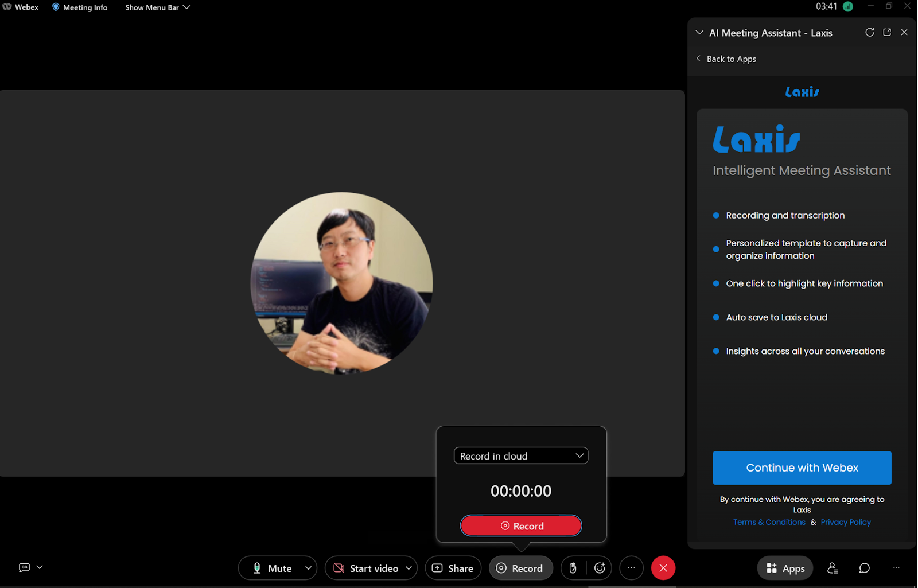Click the Share content button

(453, 568)
